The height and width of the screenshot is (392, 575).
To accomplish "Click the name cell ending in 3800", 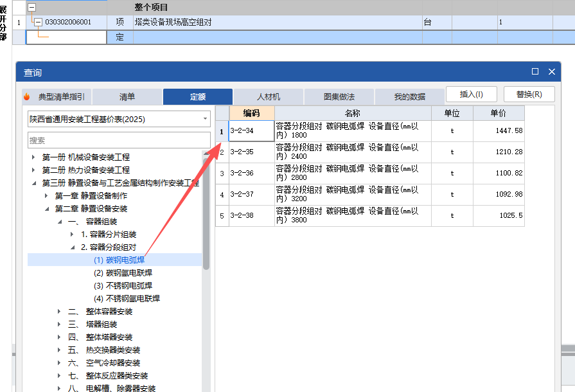I will 353,216.
